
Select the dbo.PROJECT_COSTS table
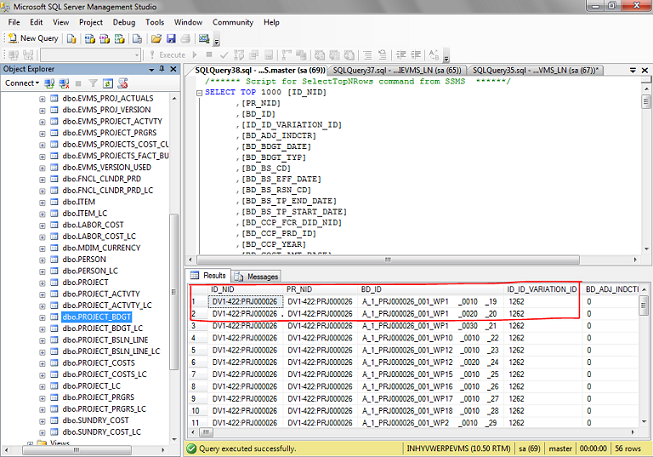[98, 362]
